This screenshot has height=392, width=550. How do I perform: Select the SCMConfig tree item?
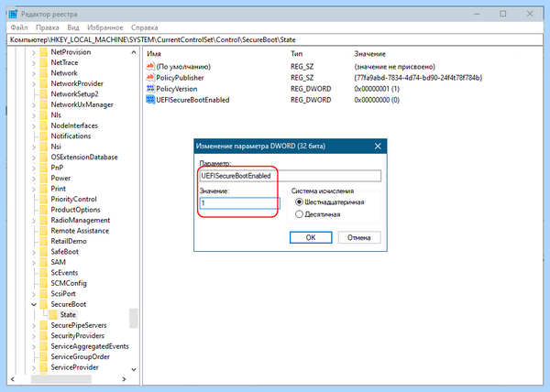click(x=69, y=283)
